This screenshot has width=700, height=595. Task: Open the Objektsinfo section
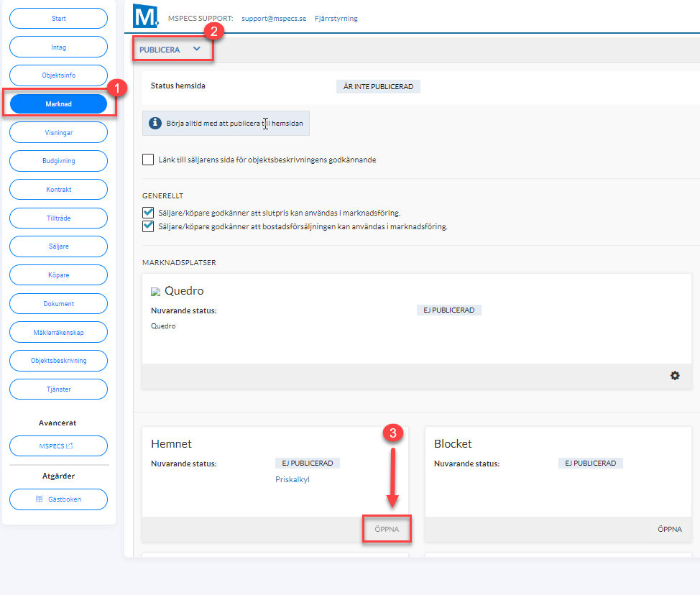[x=58, y=75]
